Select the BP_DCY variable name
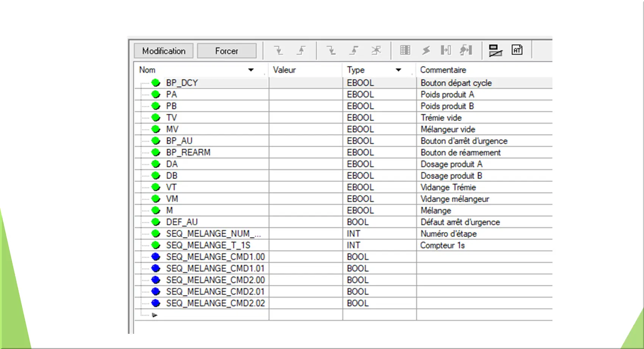Viewport: 644px width, 349px height. 182,83
